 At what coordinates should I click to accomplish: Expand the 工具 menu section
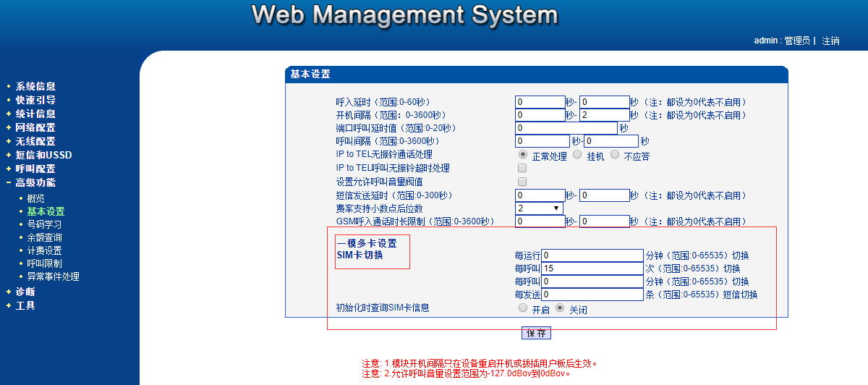point(25,305)
